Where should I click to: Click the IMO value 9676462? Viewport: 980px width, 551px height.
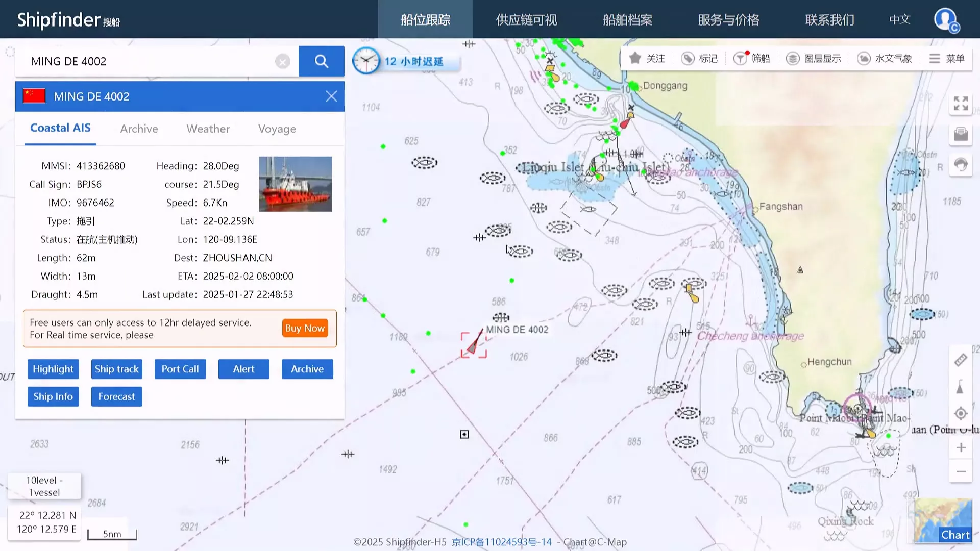coord(95,203)
